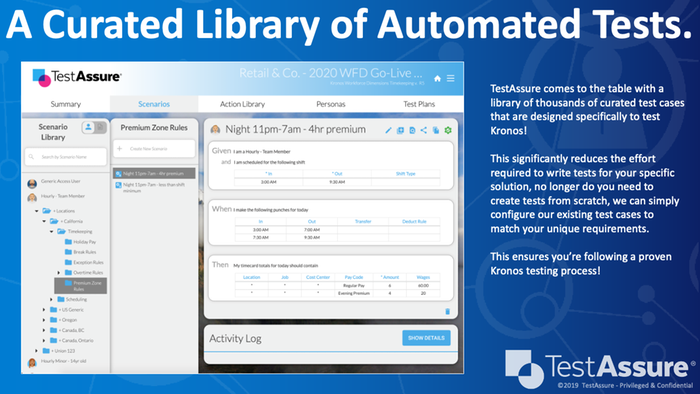700x394 pixels.
Task: Click Create New Scenario
Action: click(x=154, y=149)
